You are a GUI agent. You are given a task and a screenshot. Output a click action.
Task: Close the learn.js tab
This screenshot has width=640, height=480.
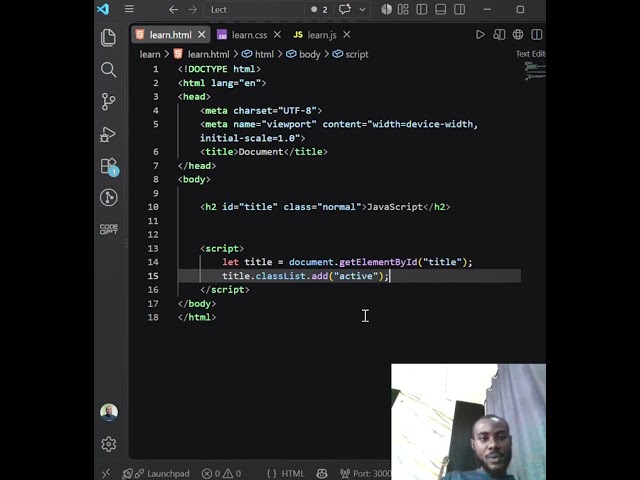347,35
